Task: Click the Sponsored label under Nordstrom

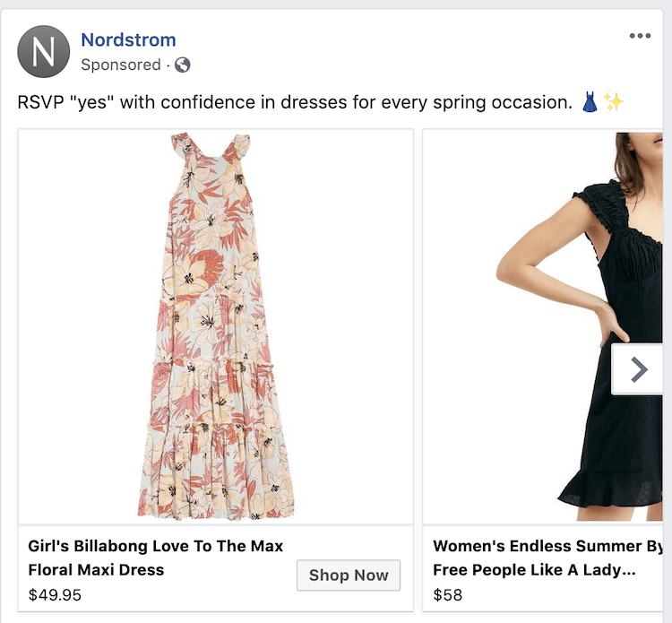Action: pyautogui.click(x=120, y=65)
